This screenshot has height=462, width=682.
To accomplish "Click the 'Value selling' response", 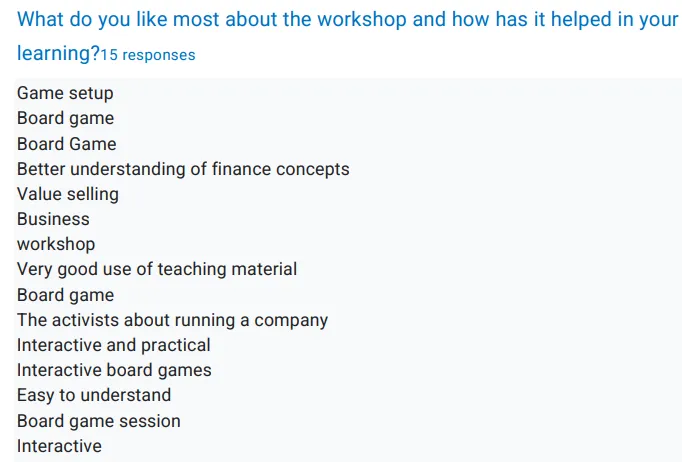I will coord(68,194).
